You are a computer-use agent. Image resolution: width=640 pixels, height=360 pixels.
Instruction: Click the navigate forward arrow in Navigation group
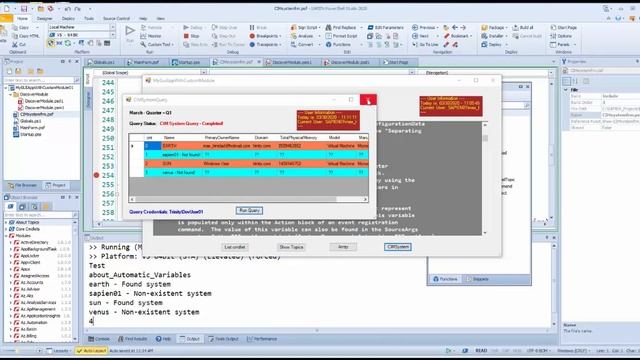coord(463,27)
